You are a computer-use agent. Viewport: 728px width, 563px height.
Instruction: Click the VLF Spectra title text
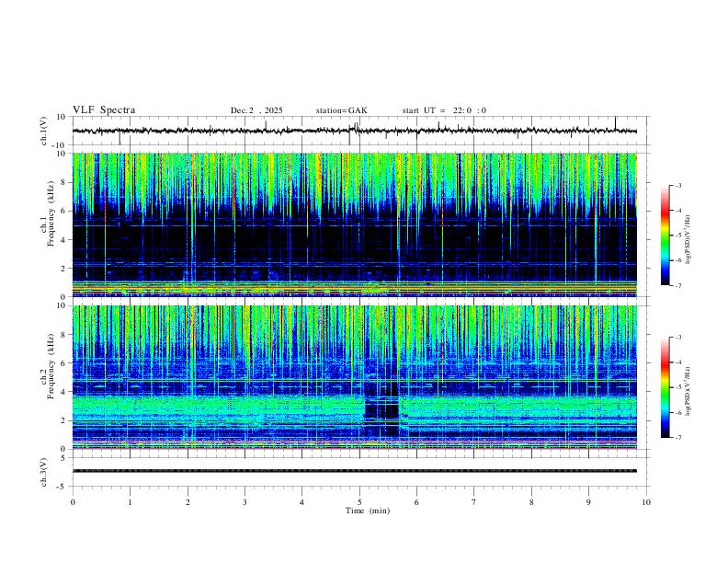click(x=104, y=109)
